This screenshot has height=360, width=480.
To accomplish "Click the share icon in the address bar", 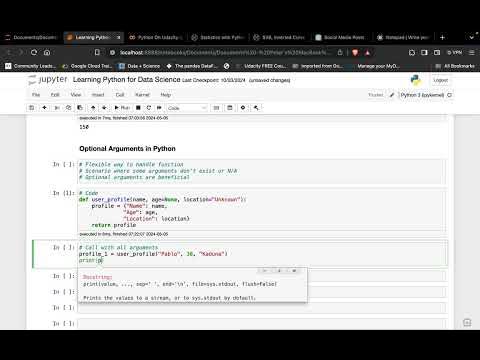I will tap(340, 52).
